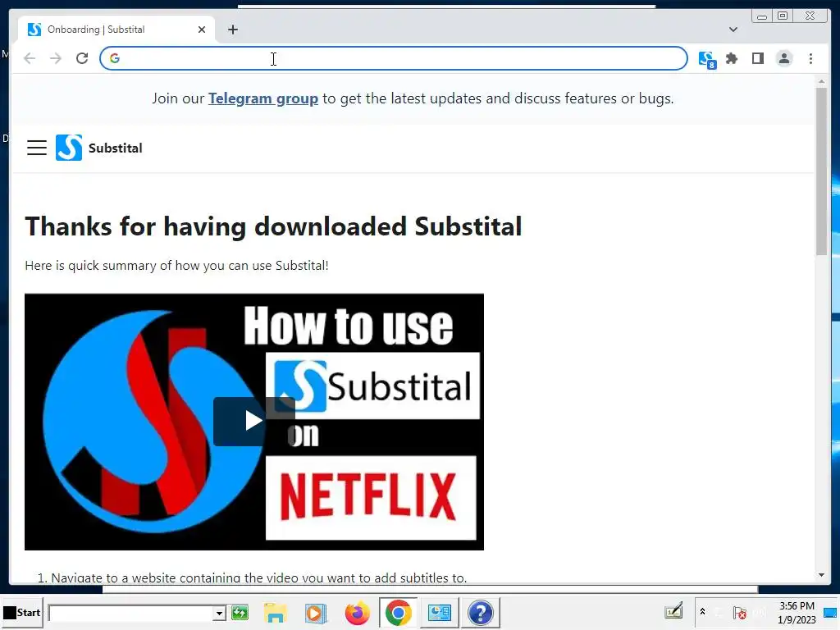
Task: Toggle the Chrome side panel
Action: coord(757,58)
